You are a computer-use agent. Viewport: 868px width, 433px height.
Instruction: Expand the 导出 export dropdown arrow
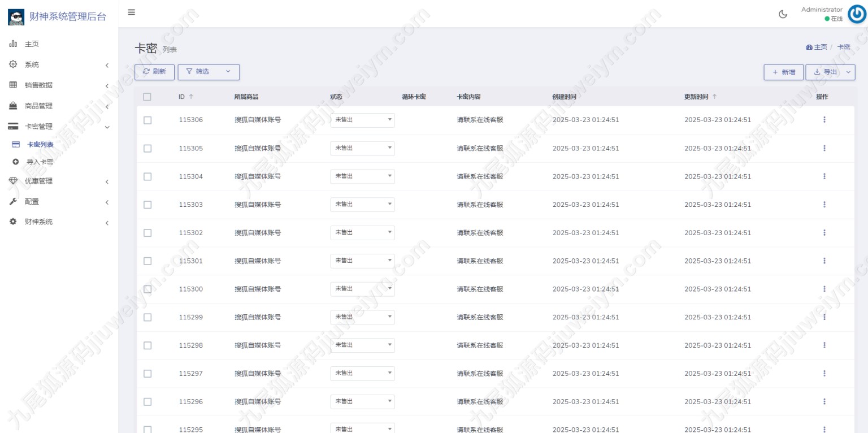click(847, 72)
